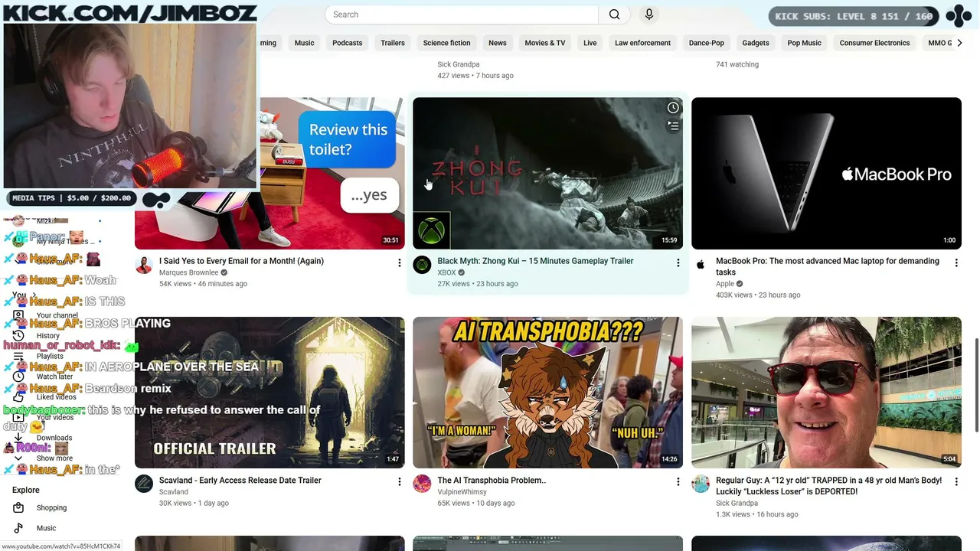
Task: Open options menu for Regular Guy video
Action: pyautogui.click(x=956, y=482)
